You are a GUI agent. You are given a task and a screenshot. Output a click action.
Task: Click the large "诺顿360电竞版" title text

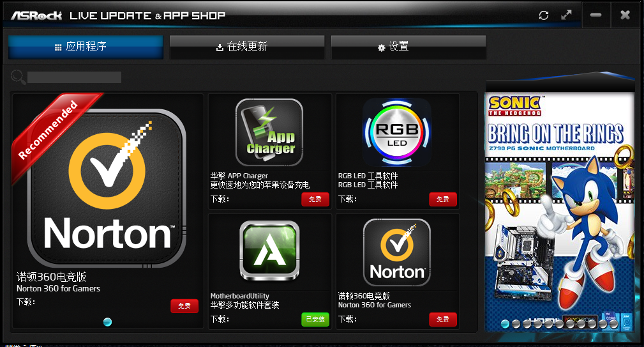click(x=51, y=277)
